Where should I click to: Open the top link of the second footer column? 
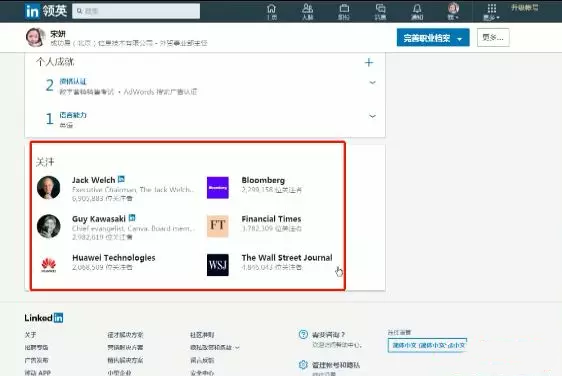point(125,335)
